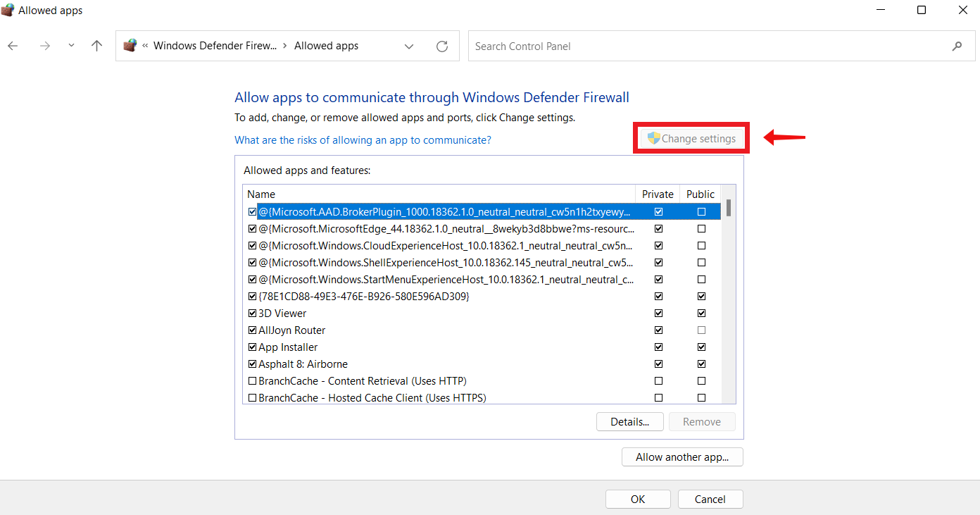Click the Allowed apps title bar icon

point(8,10)
